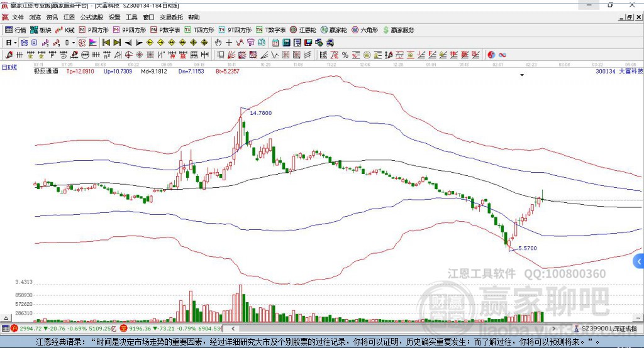This screenshot has width=644, height=348.
Task: Jump to last bar with skip-forward icon
Action: (117, 43)
